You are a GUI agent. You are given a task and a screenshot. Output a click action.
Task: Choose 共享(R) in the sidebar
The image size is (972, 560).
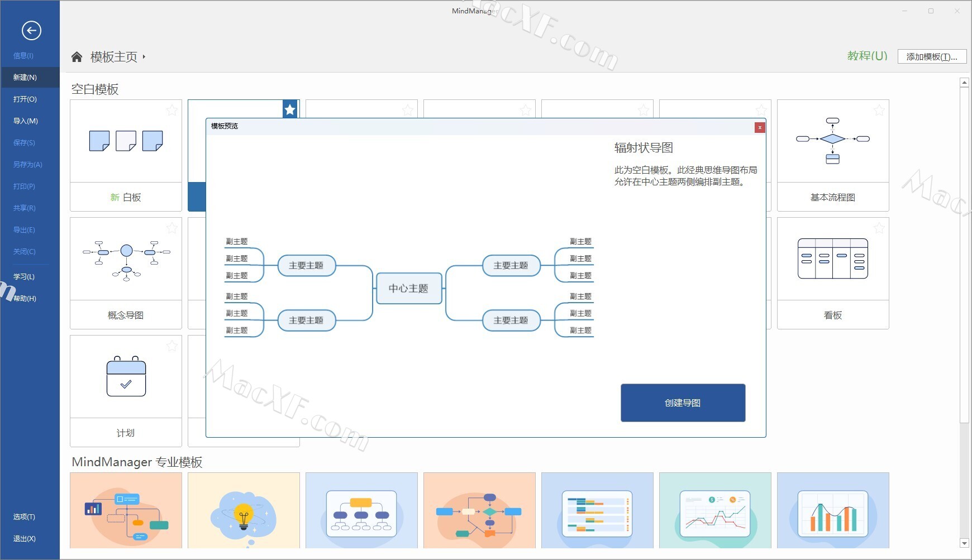tap(24, 208)
